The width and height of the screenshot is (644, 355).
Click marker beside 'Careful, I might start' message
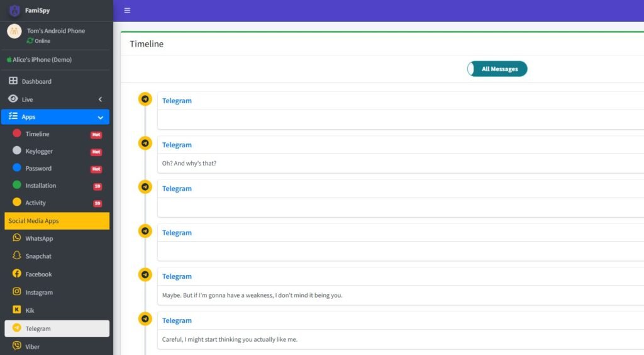(145, 318)
